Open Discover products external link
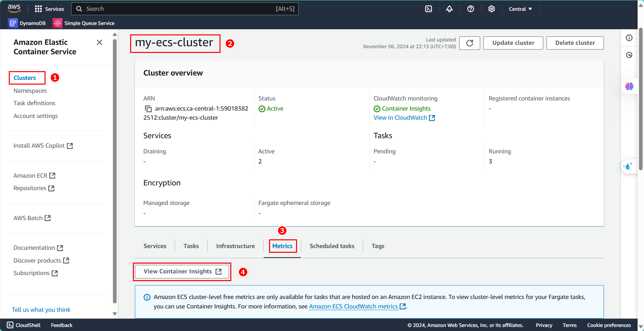 tap(41, 261)
